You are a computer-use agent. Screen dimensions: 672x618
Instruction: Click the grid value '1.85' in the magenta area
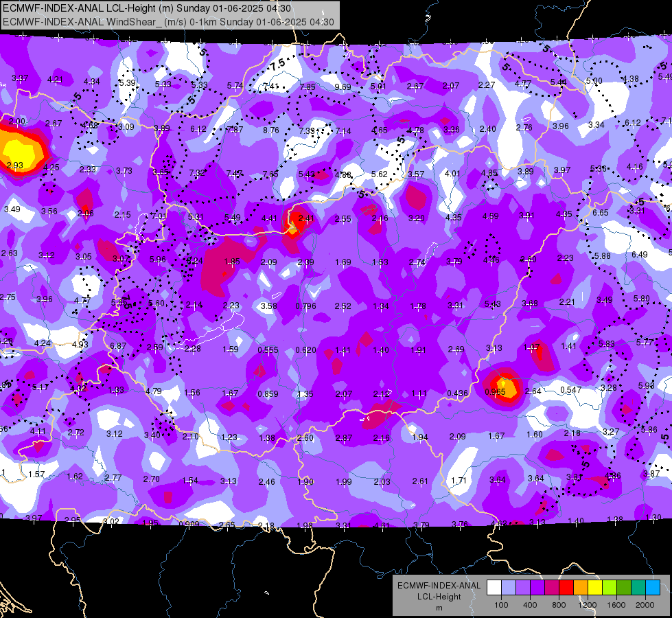pyautogui.click(x=232, y=261)
